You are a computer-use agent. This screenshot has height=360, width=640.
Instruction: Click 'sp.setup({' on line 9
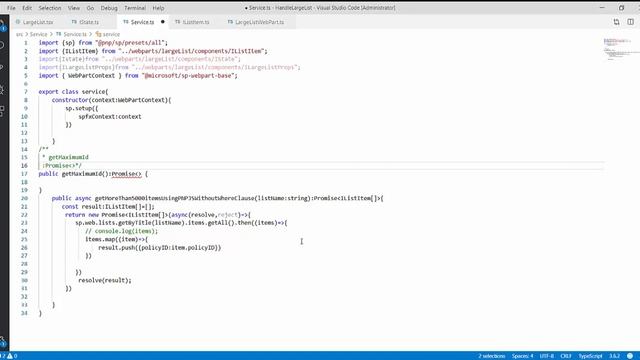tap(82, 108)
